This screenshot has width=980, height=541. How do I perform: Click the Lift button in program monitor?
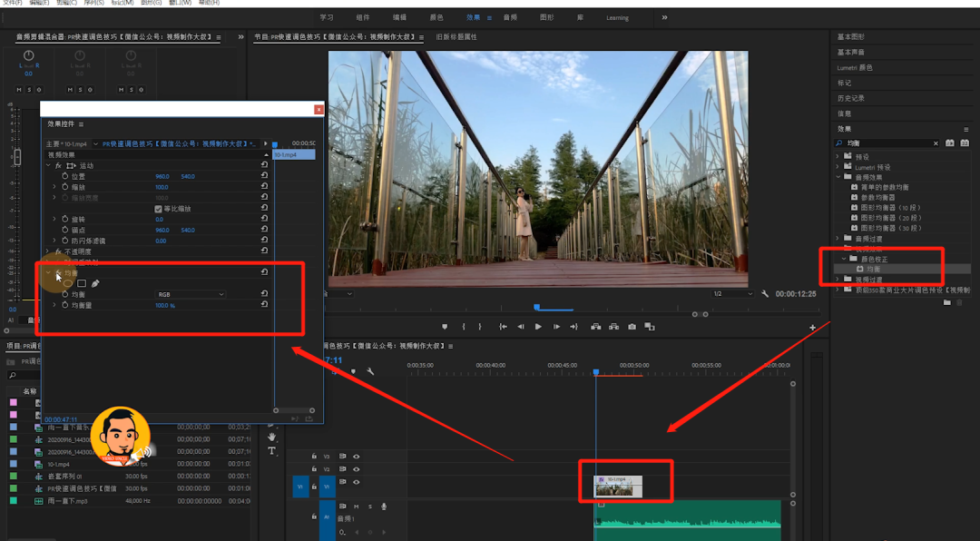[x=596, y=327]
